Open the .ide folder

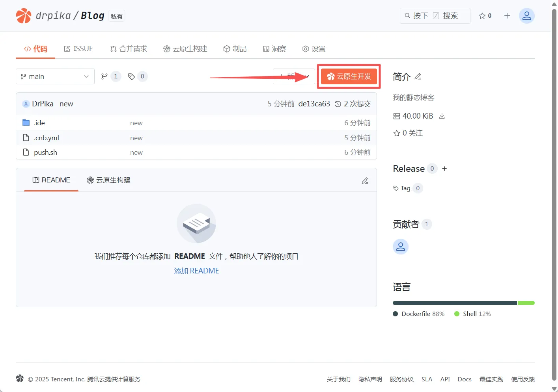click(39, 123)
